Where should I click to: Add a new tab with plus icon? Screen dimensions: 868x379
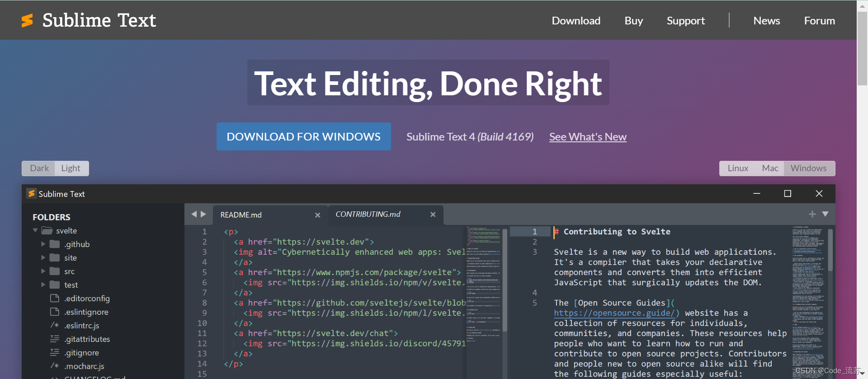[812, 214]
